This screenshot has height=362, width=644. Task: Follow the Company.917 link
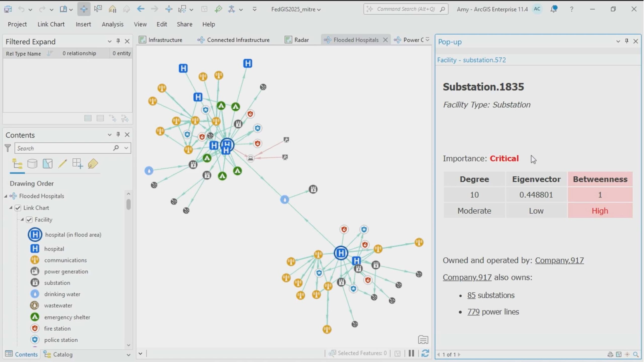559,260
